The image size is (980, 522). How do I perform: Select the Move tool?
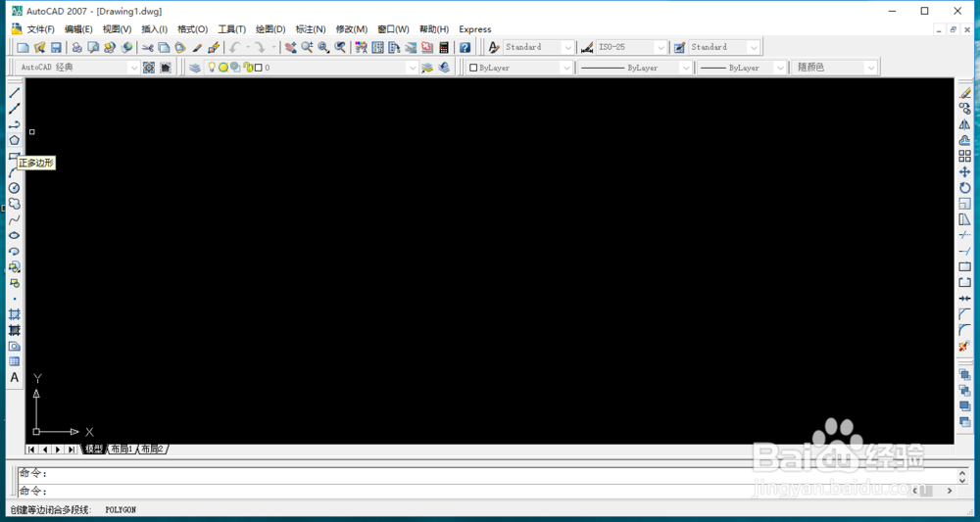[x=965, y=171]
